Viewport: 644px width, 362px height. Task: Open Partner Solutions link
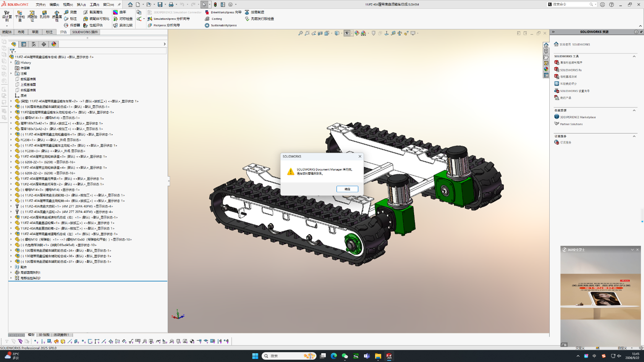tap(568, 124)
